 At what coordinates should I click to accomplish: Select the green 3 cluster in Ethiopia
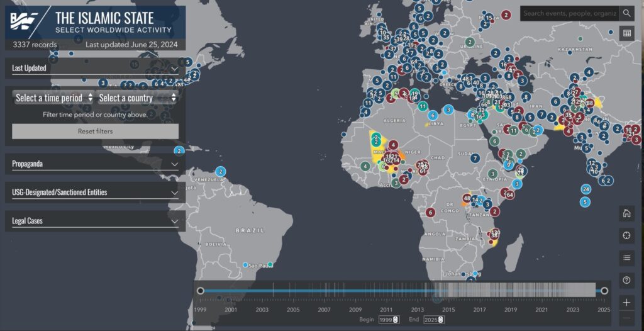[492, 174]
